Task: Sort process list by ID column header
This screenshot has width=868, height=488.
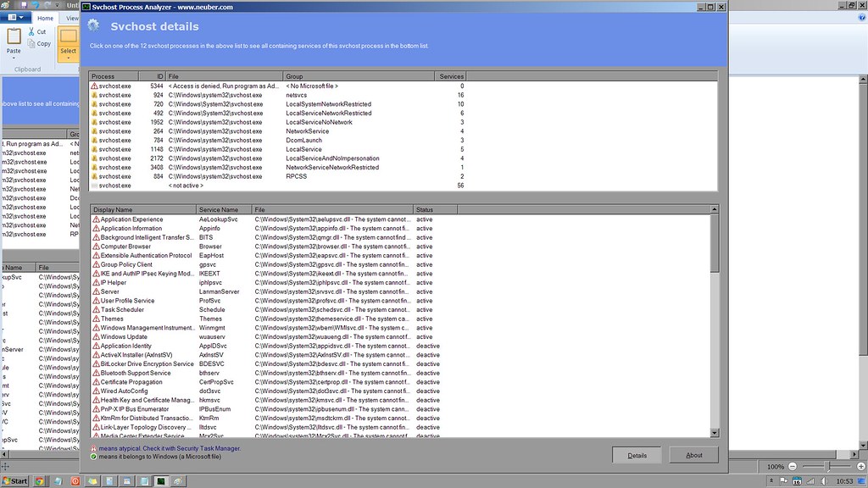Action: tap(153, 76)
